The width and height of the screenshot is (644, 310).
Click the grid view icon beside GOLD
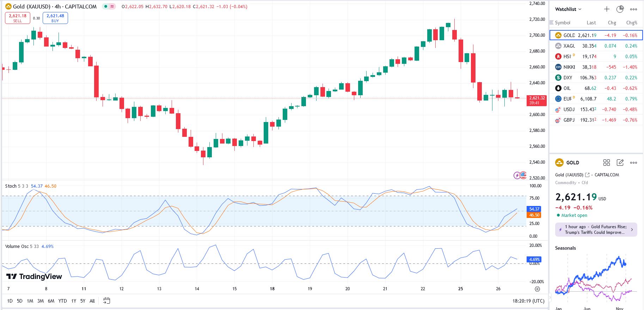606,163
